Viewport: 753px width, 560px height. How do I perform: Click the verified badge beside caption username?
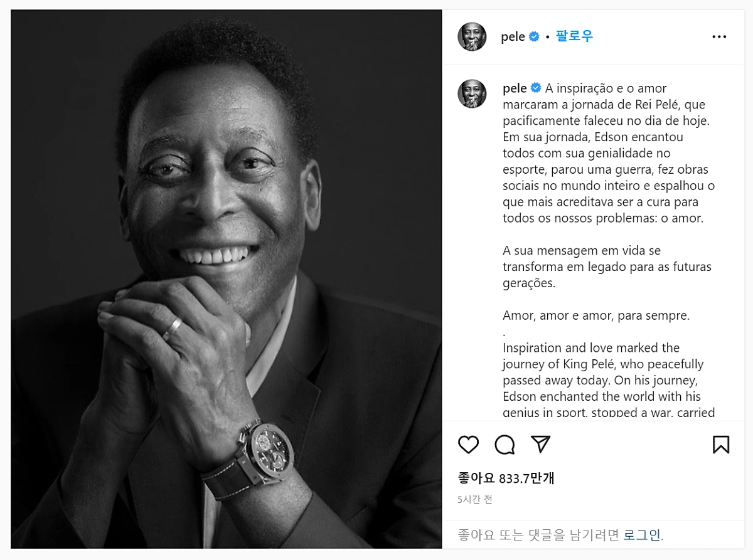coord(536,88)
